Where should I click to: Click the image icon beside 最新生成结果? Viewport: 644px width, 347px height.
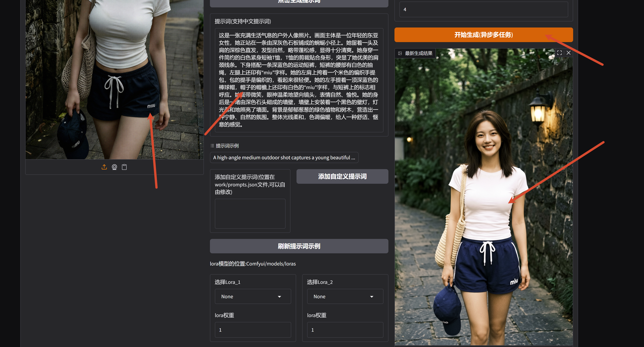click(x=400, y=53)
